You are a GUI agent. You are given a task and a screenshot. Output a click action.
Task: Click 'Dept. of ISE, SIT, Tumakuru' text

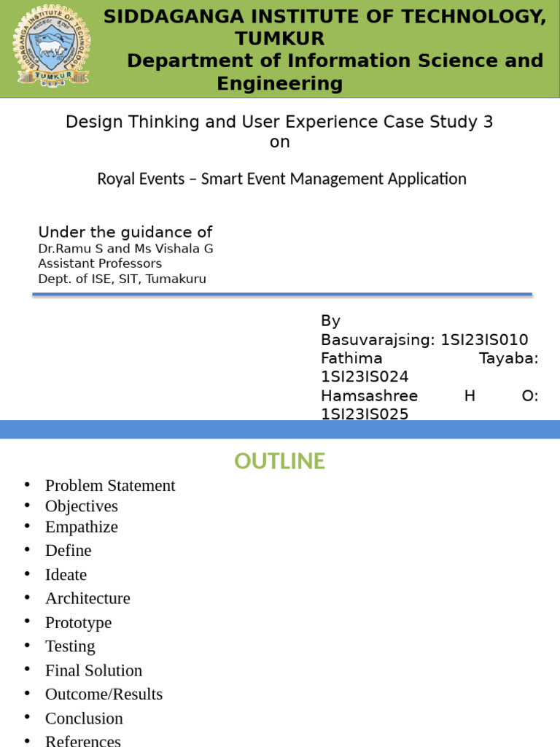click(x=122, y=279)
